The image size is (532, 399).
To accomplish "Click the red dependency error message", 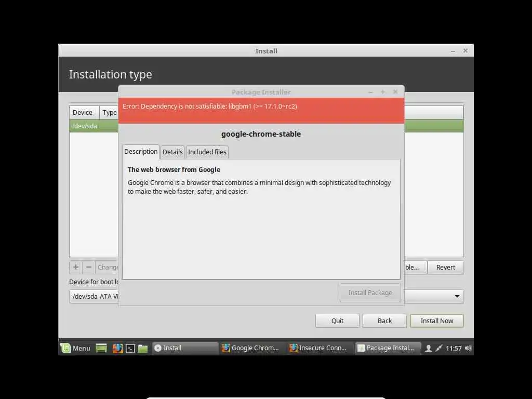I will [210, 107].
